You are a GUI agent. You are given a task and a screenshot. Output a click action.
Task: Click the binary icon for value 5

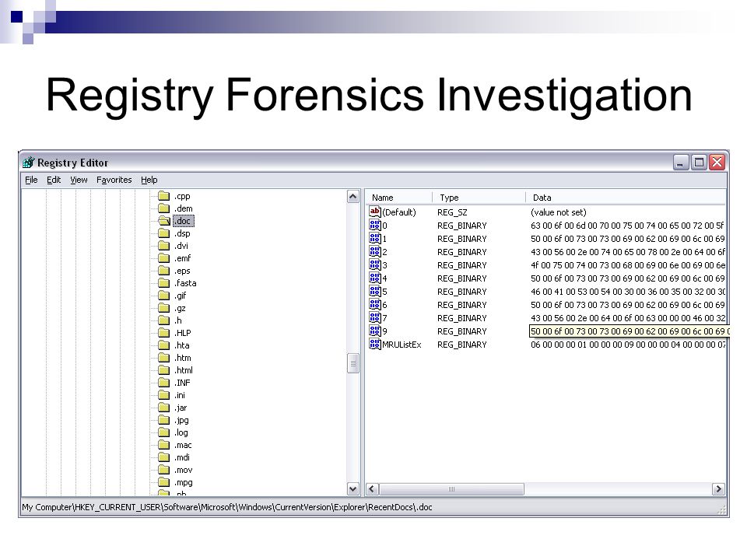click(375, 291)
